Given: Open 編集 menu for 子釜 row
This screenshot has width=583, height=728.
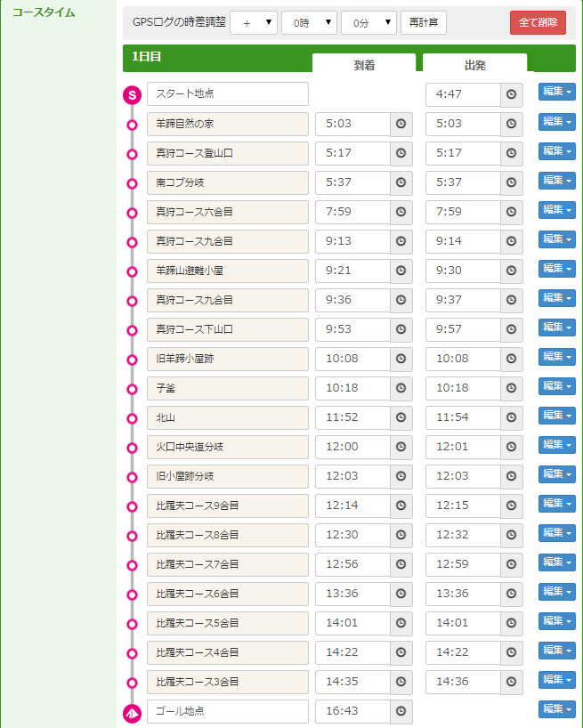Looking at the screenshot, I should point(556,385).
